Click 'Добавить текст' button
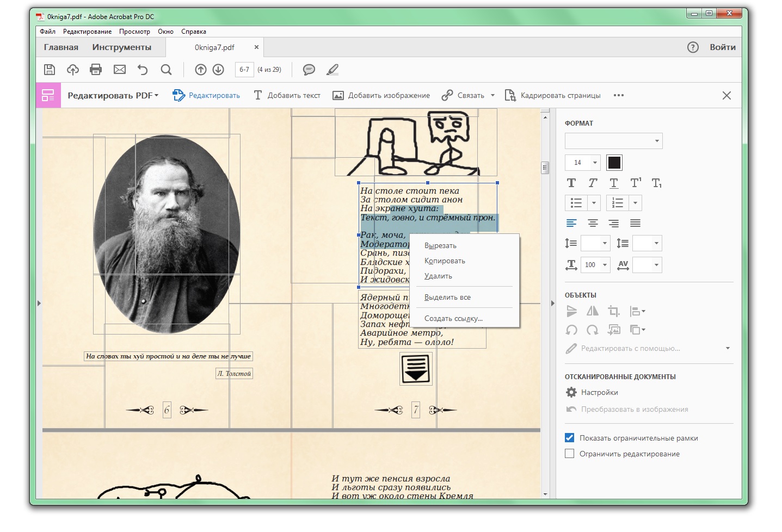 click(x=287, y=96)
